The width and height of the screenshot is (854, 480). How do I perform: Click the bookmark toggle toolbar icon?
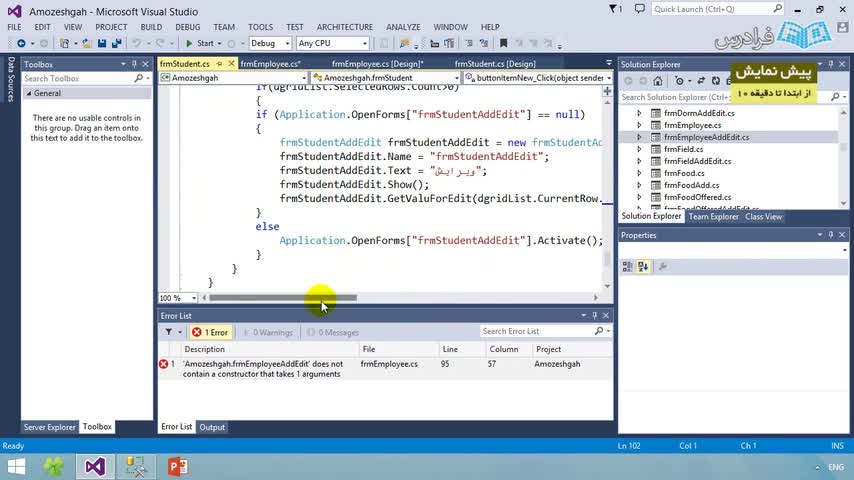pos(503,44)
